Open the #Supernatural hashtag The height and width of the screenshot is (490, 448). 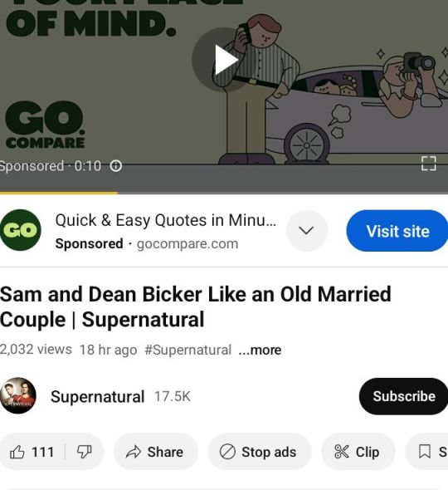click(187, 350)
